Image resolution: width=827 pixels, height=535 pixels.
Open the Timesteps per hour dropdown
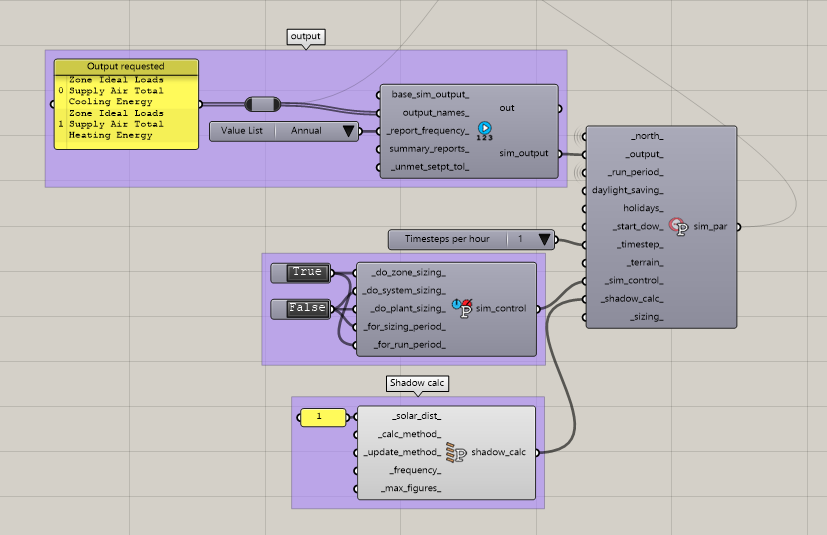pyautogui.click(x=544, y=239)
